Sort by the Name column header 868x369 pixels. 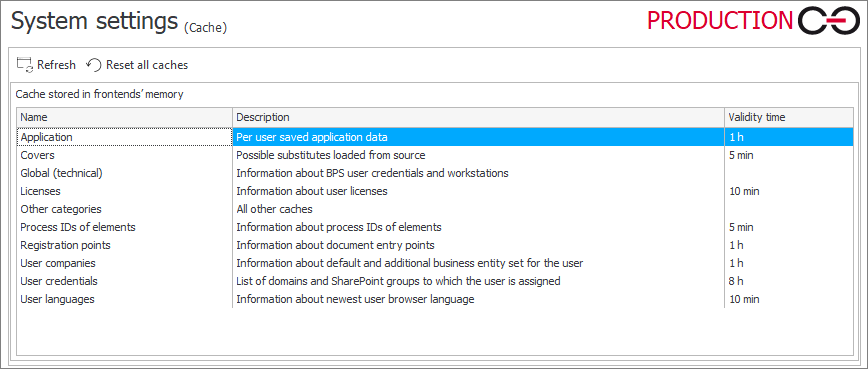(x=124, y=117)
